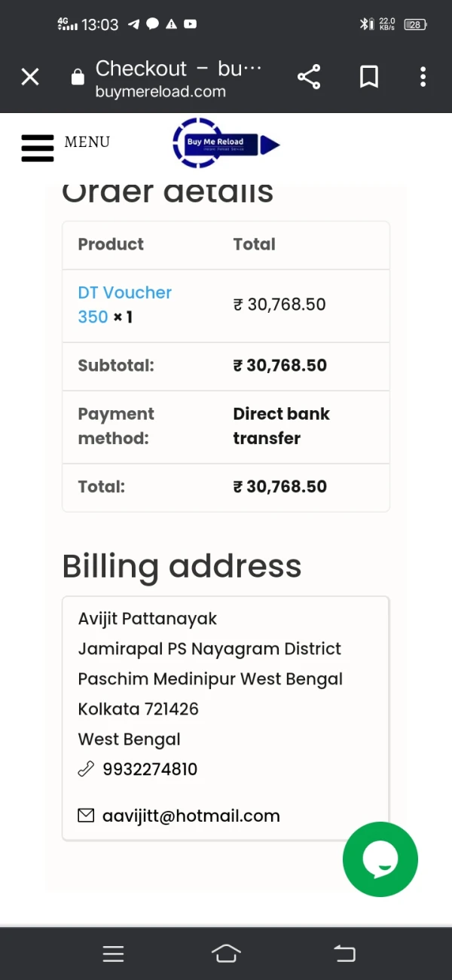Tap the MENU label
The height and width of the screenshot is (980, 452).
point(87,142)
